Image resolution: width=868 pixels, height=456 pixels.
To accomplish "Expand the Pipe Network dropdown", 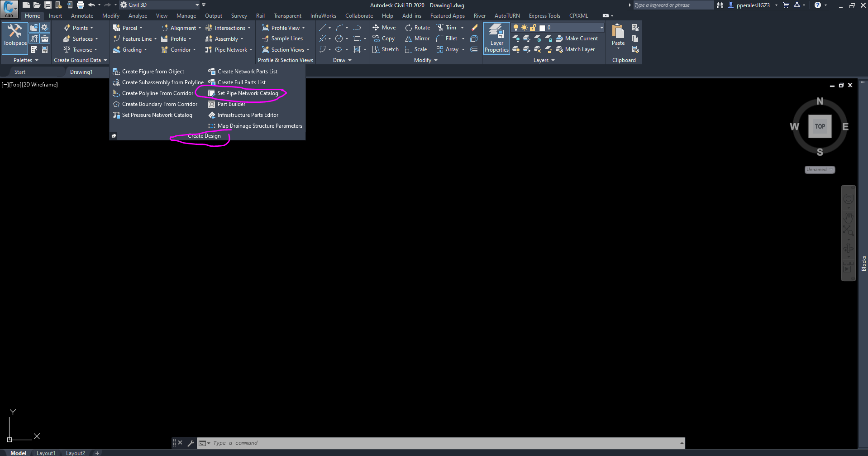I will (x=251, y=50).
